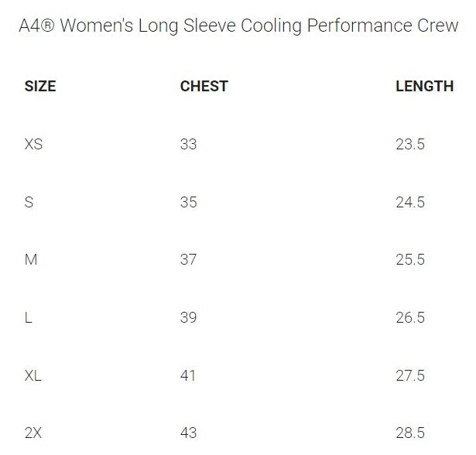
Task: Click the M size cell
Action: [31, 259]
